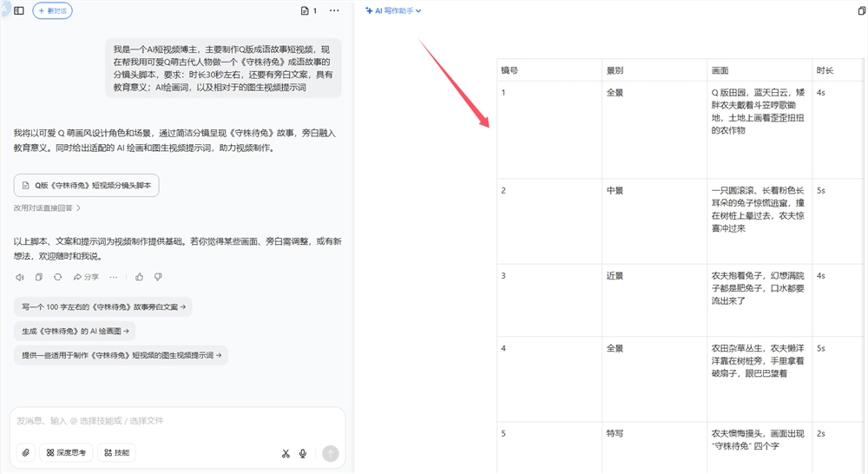Click the regenerate response icon

(57, 277)
